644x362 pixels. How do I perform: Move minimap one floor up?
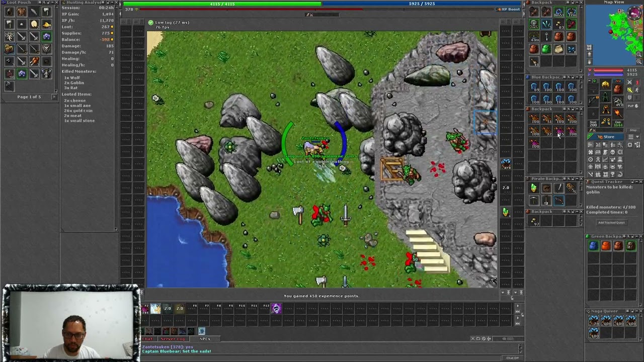589,55
